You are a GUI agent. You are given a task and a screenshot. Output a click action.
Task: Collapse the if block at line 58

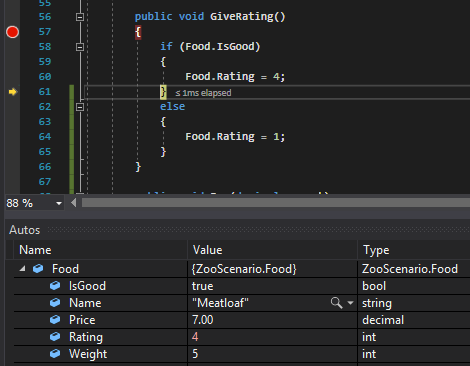(x=80, y=47)
